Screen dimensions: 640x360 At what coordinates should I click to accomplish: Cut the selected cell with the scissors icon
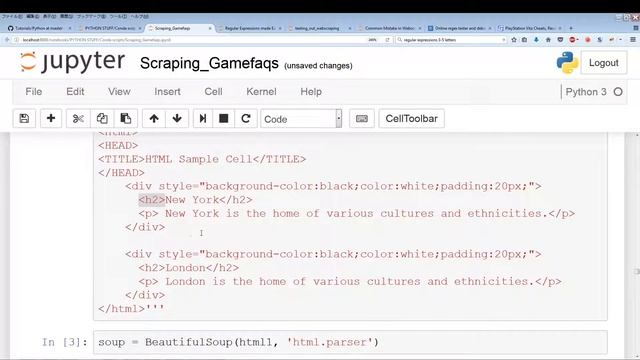click(x=78, y=118)
